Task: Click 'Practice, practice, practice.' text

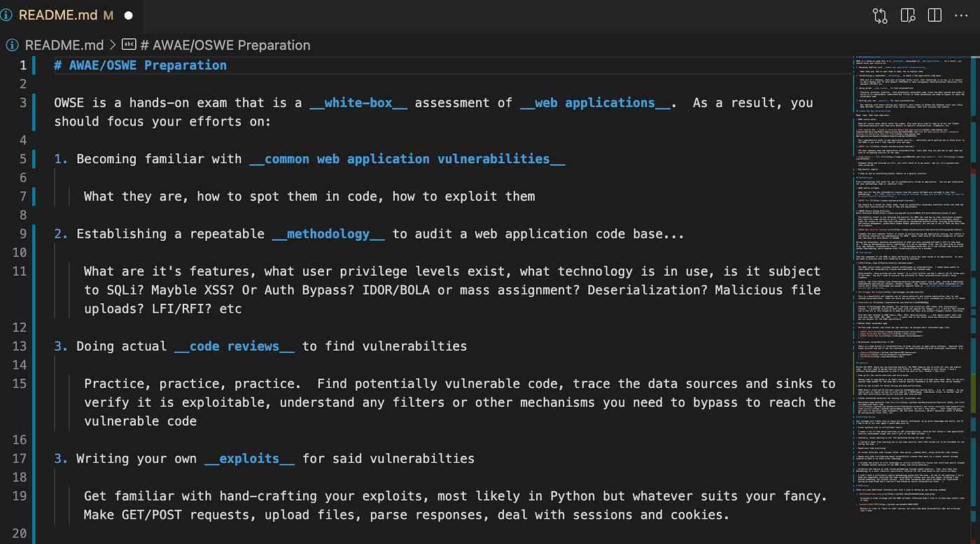Action: (x=192, y=384)
